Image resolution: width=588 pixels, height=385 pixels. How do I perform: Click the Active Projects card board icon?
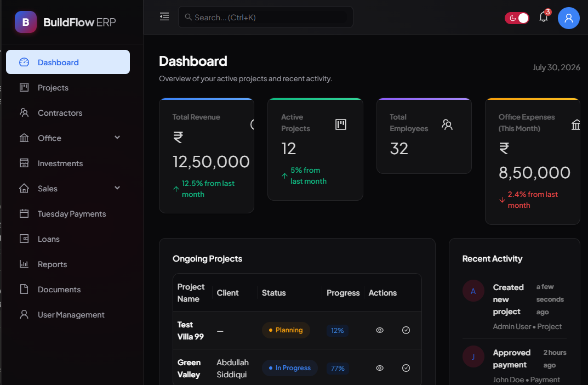[x=340, y=124]
